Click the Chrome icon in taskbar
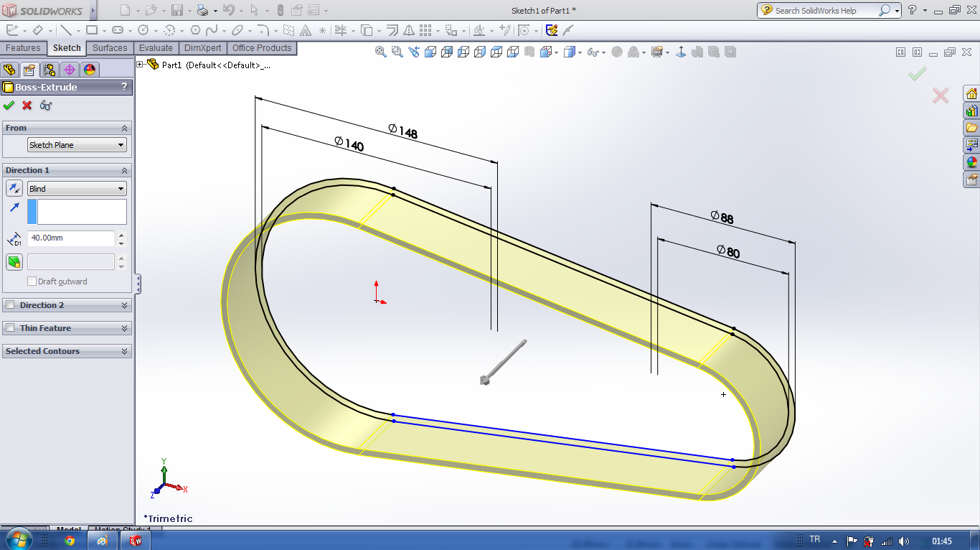Screen dimensions: 980x550 pos(70,541)
